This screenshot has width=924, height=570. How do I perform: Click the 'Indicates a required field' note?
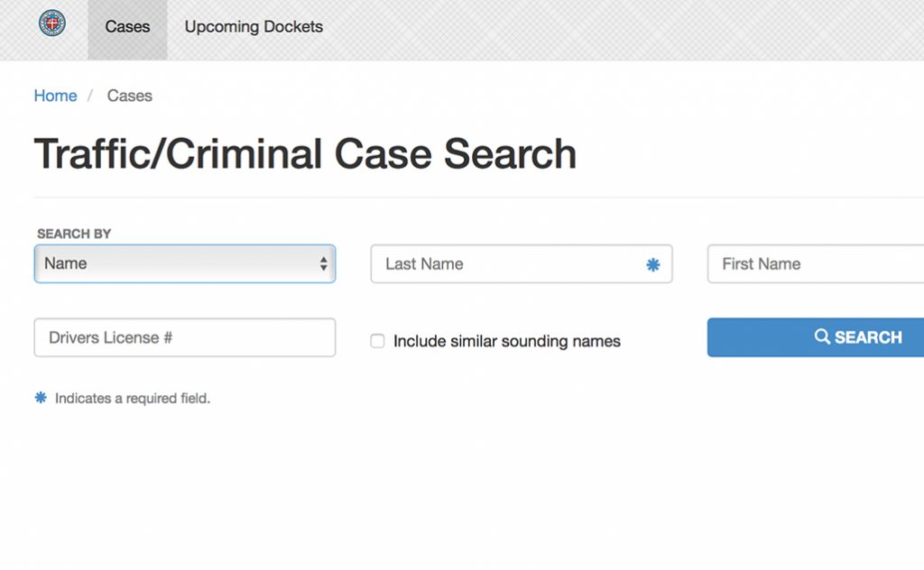133,398
